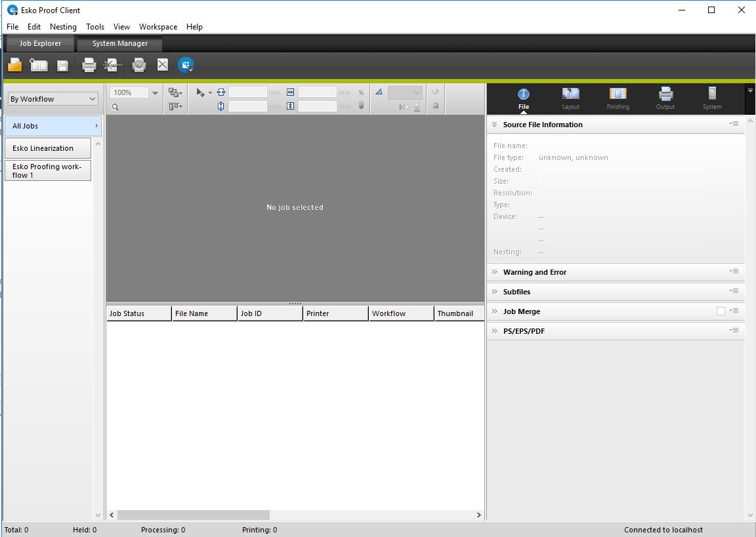Sort by the File Name column header
This screenshot has width=756, height=537.
click(x=205, y=313)
